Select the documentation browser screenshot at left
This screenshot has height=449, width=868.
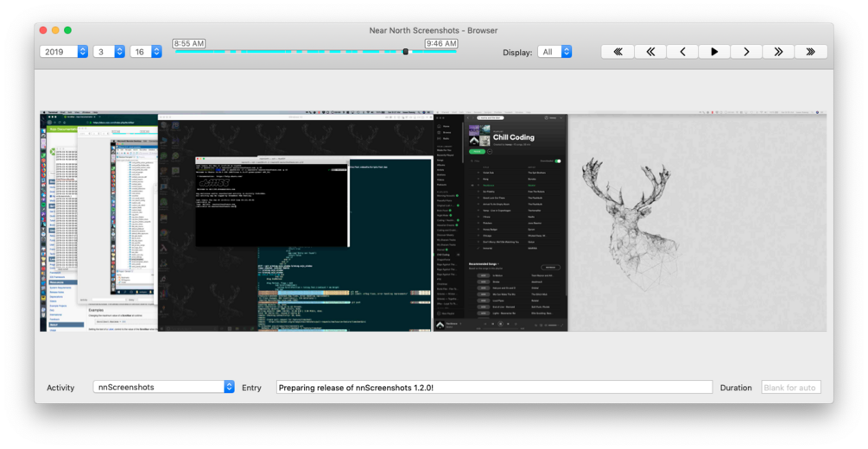98,221
